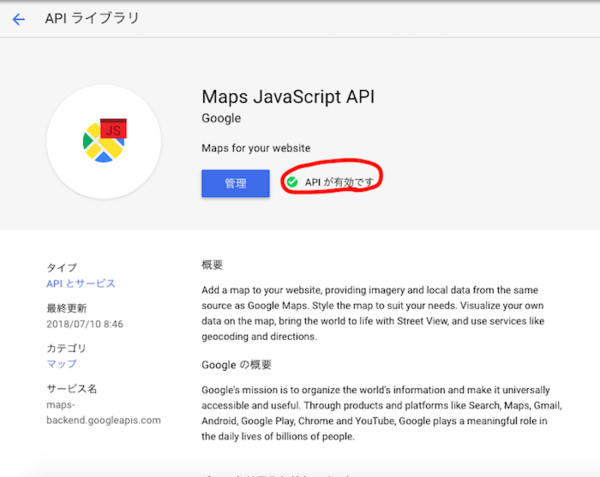Screen dimensions: 600x477
Task: Click the API ライブラリ header title
Action: click(x=92, y=18)
